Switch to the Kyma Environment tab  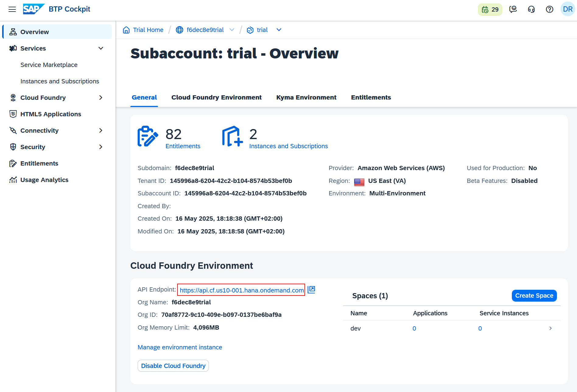(306, 97)
